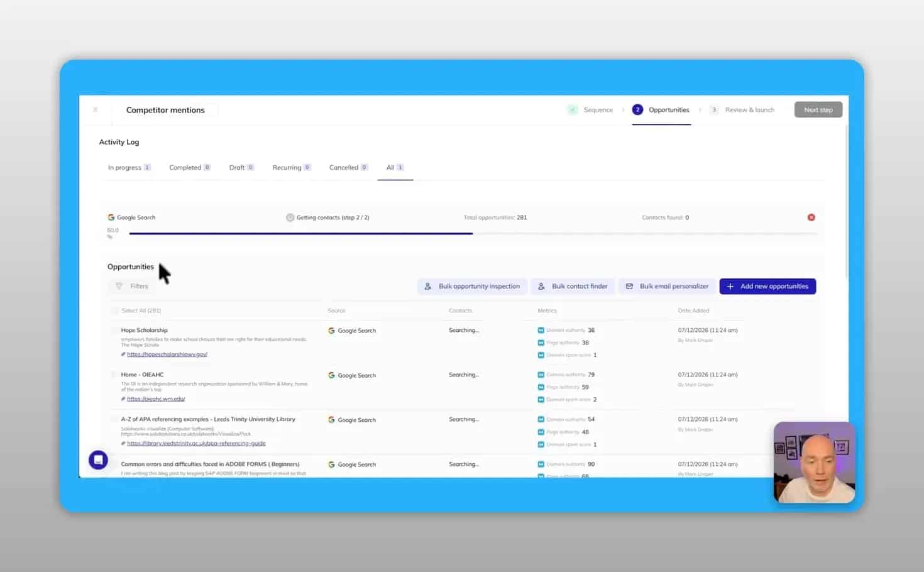
Task: Open the chat widget bubble
Action: tap(98, 460)
